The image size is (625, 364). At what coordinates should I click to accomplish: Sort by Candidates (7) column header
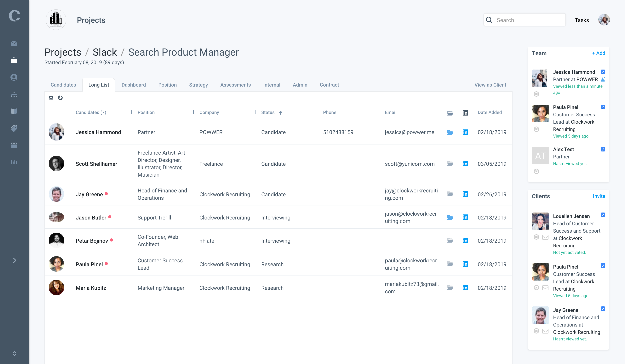pyautogui.click(x=91, y=113)
